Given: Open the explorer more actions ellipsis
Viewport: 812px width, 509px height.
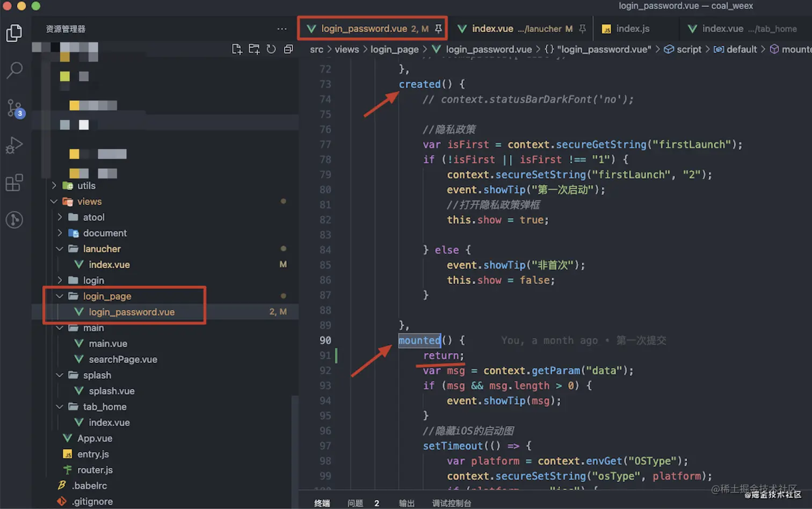Looking at the screenshot, I should (x=282, y=29).
